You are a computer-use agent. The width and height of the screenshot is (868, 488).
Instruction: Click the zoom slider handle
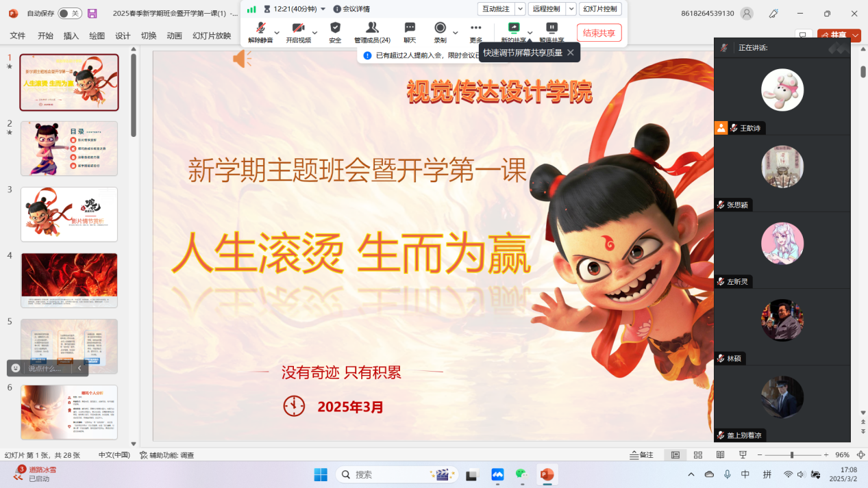click(x=792, y=455)
